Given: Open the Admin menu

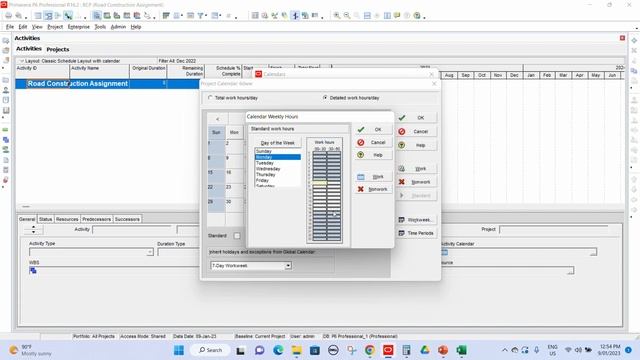Looking at the screenshot, I should (x=118, y=27).
